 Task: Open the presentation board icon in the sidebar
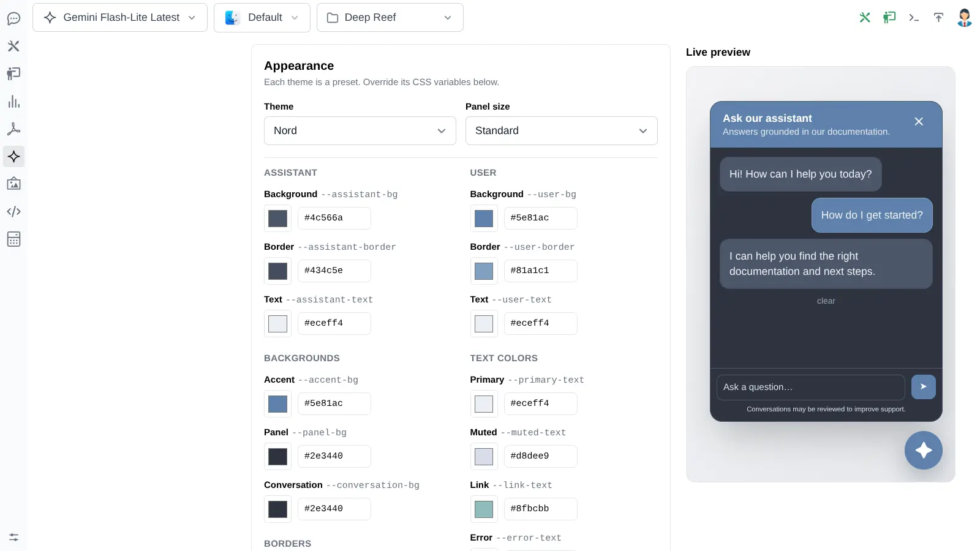click(x=13, y=73)
